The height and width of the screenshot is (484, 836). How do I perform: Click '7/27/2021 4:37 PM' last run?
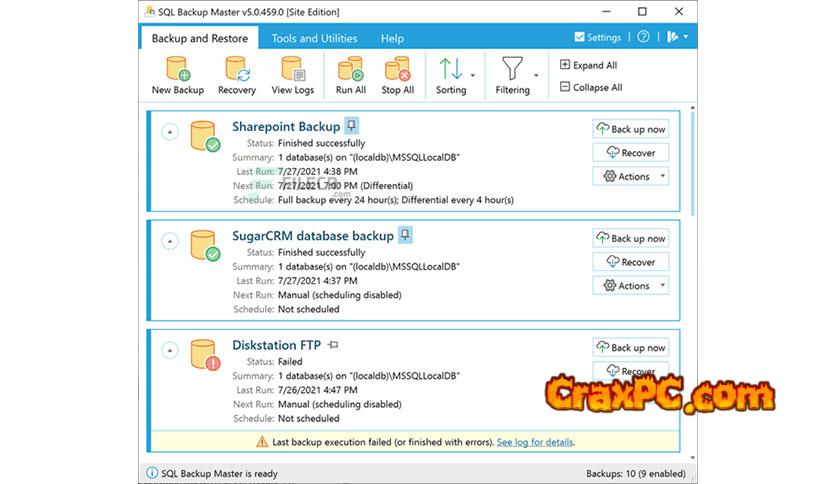(x=318, y=280)
